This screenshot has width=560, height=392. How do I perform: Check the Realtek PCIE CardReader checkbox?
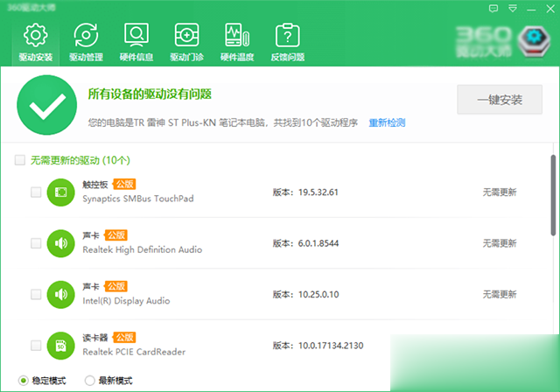[x=36, y=346]
